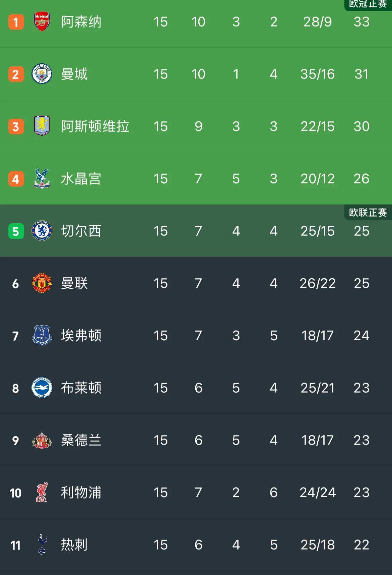Click the Chelsea club crest
The height and width of the screenshot is (575, 392).
tap(41, 231)
